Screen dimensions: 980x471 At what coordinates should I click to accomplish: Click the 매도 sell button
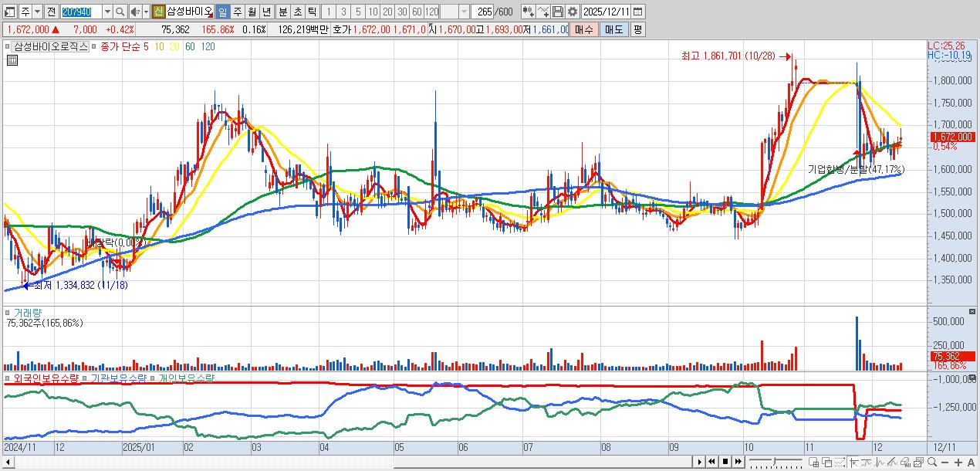pos(614,29)
